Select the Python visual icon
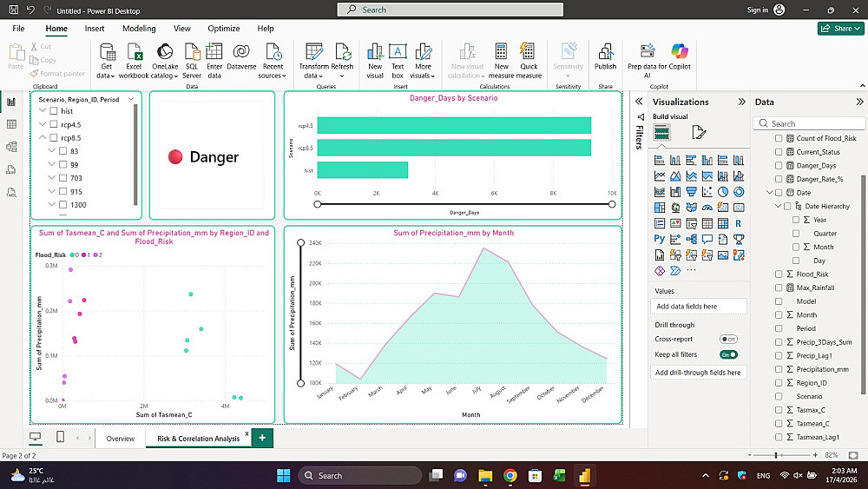868x489 pixels. (x=661, y=239)
